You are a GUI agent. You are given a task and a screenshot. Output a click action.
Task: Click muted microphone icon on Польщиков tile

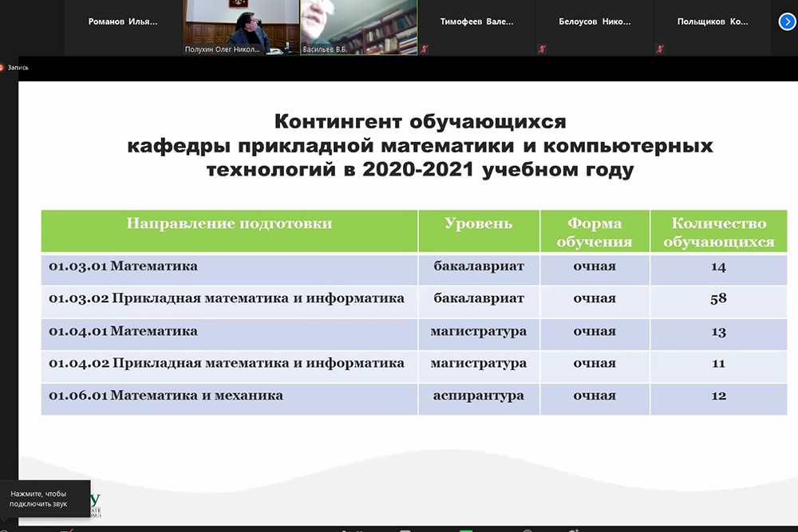pyautogui.click(x=660, y=49)
